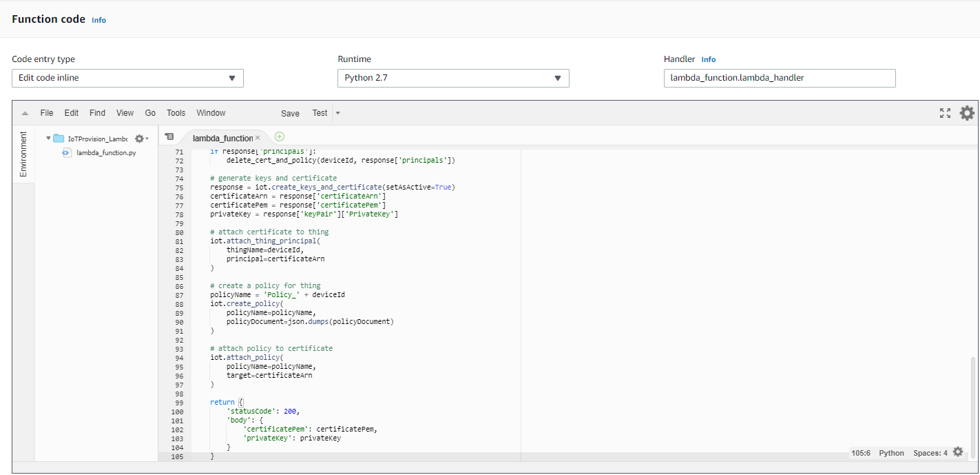The image size is (980, 475).
Task: Open new tab with plus icon
Action: (x=279, y=137)
